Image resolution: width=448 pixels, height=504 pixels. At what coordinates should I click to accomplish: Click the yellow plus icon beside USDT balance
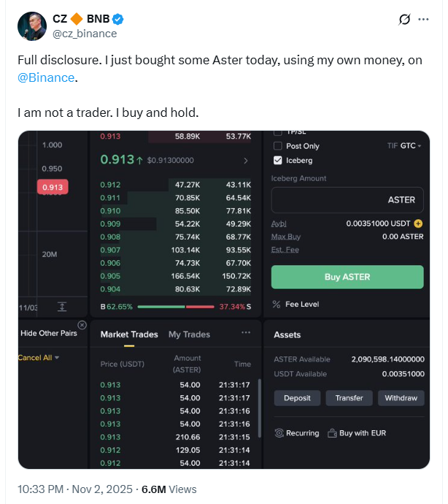coord(418,224)
